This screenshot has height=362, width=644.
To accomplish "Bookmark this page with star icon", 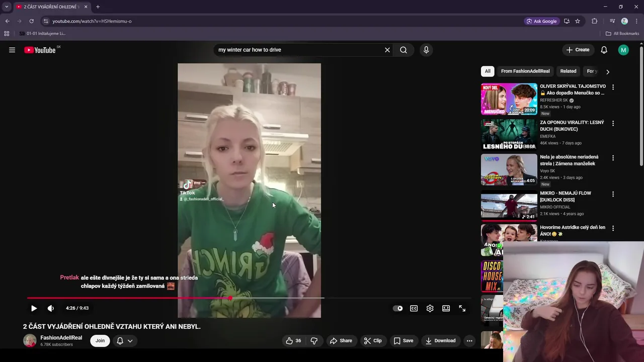I will (578, 21).
